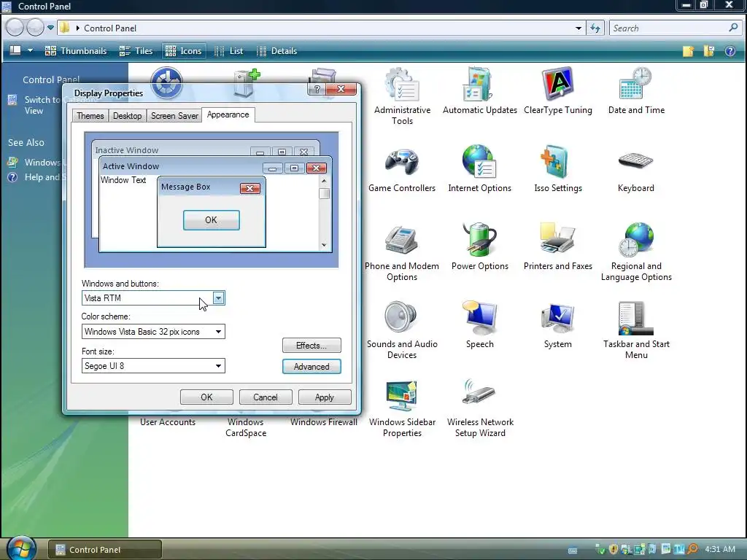Viewport: 747px width, 560px height.
Task: Click the preview scrollbar down arrow
Action: (x=324, y=245)
